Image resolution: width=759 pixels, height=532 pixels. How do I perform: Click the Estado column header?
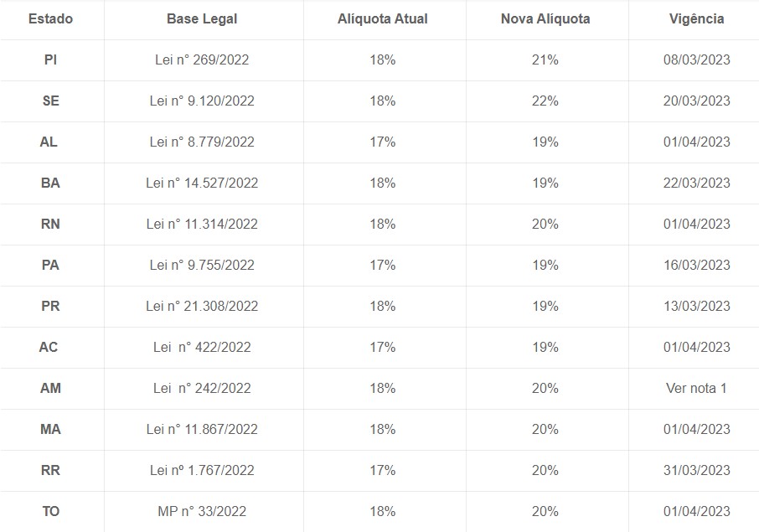point(51,19)
